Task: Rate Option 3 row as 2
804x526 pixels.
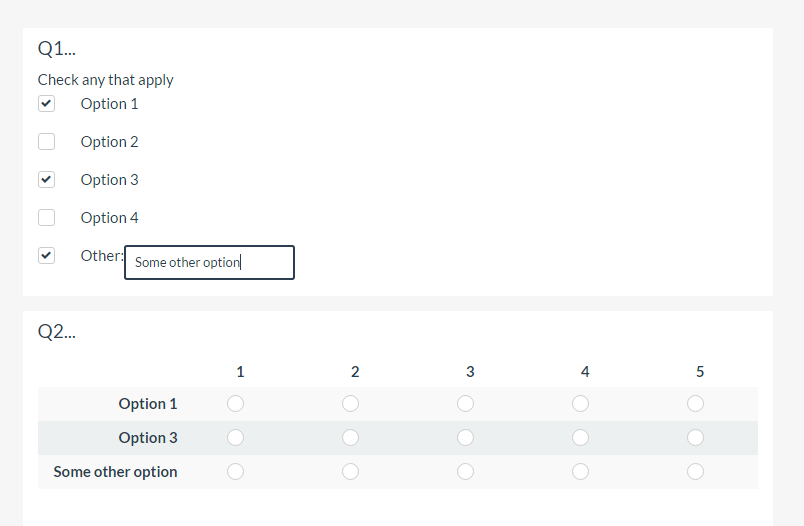Action: click(351, 438)
